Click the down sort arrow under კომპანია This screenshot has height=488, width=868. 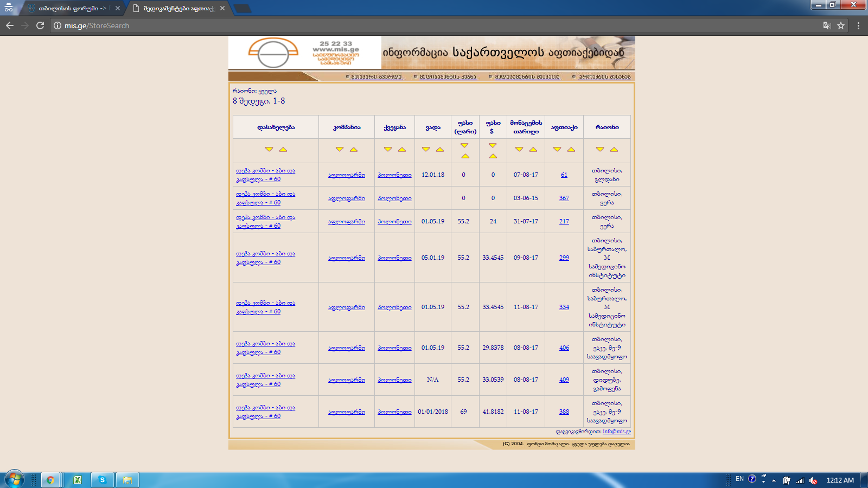[340, 149]
